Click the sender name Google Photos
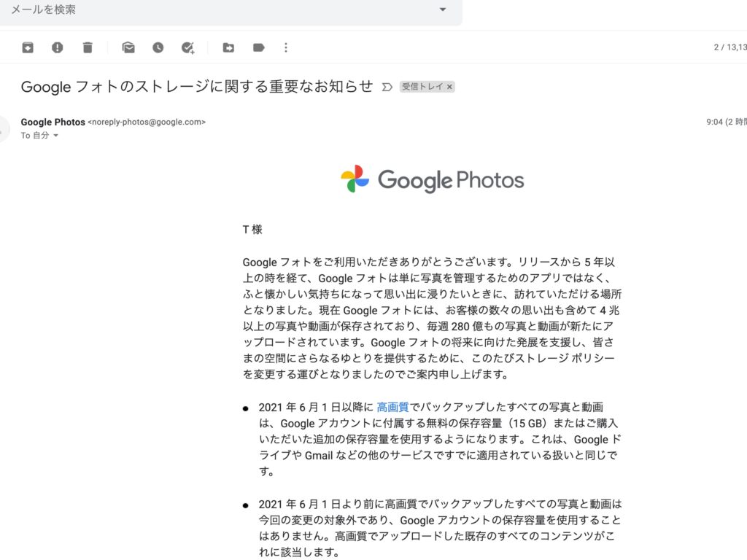 pyautogui.click(x=53, y=122)
